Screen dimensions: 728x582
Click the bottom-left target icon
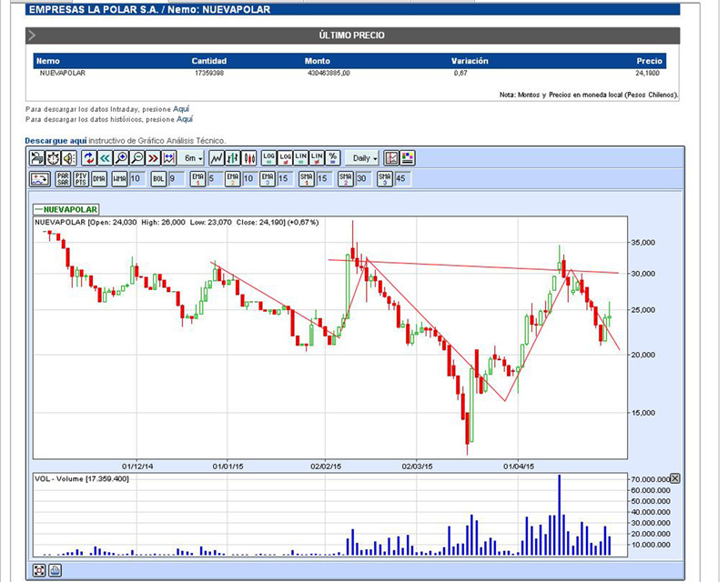click(39, 570)
